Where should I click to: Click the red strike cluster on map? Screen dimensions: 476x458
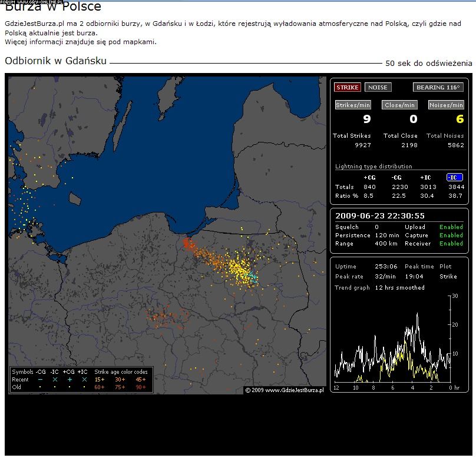click(189, 243)
